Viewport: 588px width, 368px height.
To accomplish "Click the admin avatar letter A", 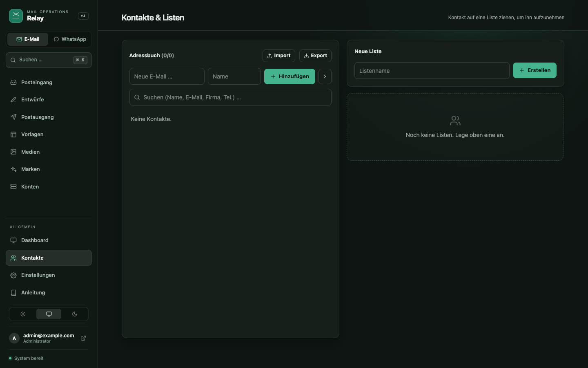I will pos(14,338).
